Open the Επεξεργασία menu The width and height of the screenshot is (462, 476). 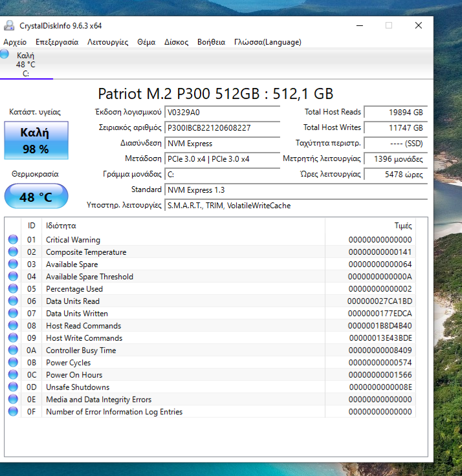point(57,42)
